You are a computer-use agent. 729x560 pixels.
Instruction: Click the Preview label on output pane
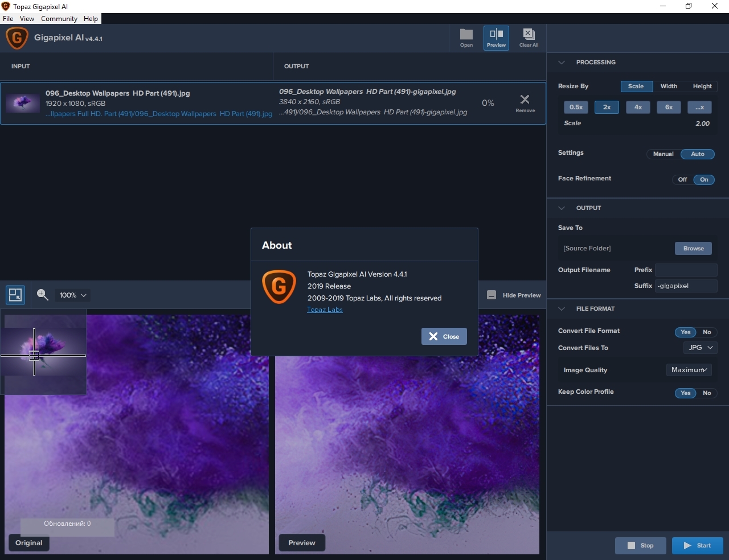tap(302, 543)
